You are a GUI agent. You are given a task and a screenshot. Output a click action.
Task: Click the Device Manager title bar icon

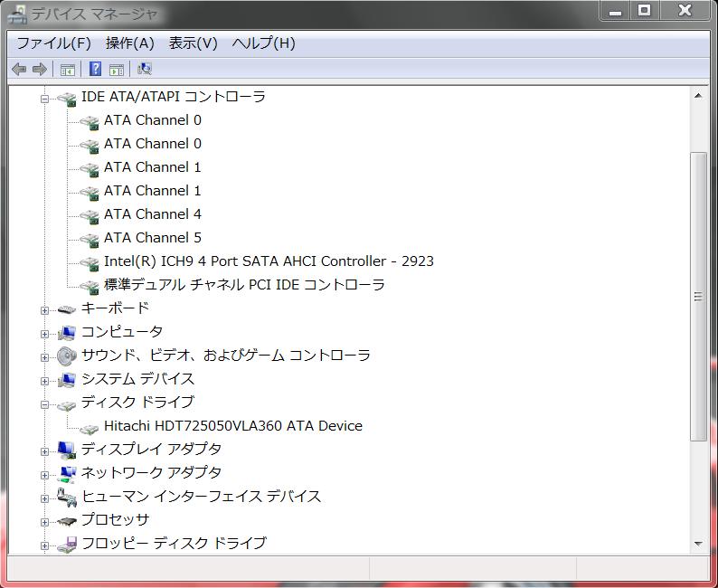[17, 14]
